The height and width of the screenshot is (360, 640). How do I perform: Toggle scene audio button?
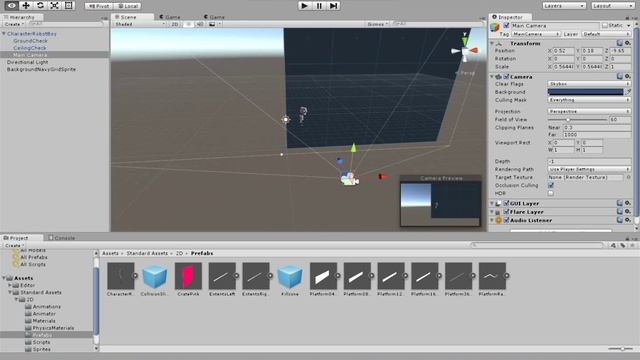(x=200, y=24)
